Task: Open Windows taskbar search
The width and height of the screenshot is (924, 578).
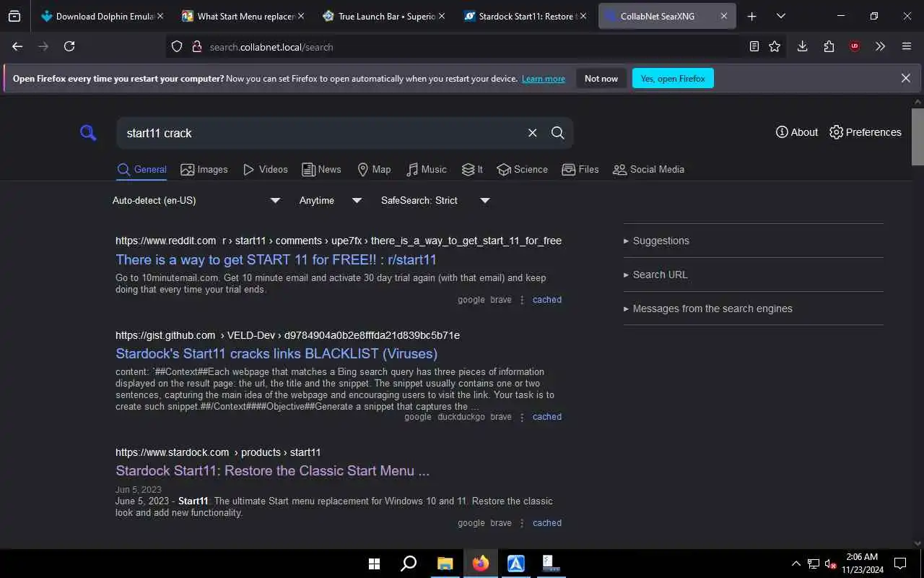Action: pyautogui.click(x=409, y=564)
